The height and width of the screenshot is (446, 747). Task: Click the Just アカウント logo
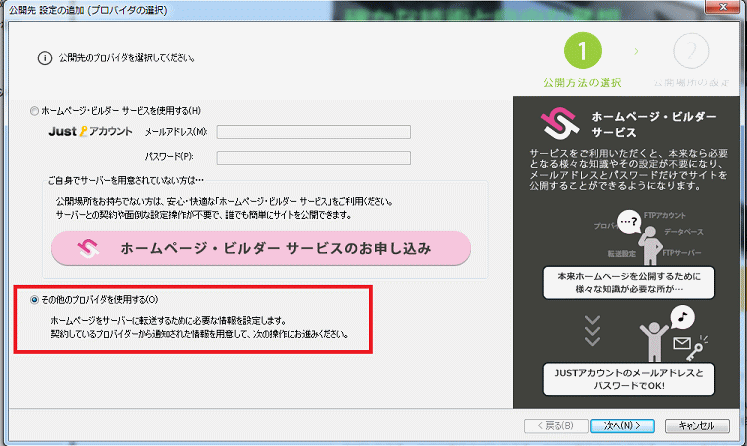(89, 131)
